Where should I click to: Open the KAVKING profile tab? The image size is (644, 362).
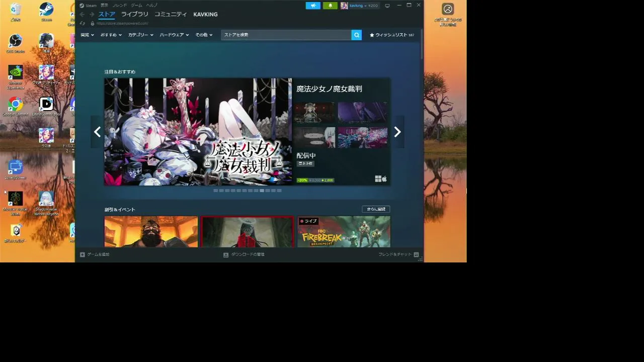coord(205,15)
